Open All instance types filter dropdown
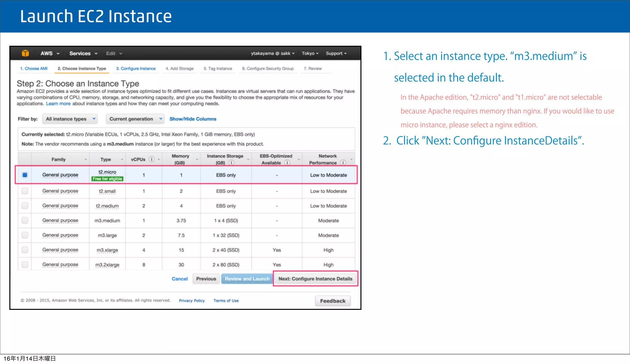Image resolution: width=630 pixels, height=364 pixels. click(x=70, y=119)
